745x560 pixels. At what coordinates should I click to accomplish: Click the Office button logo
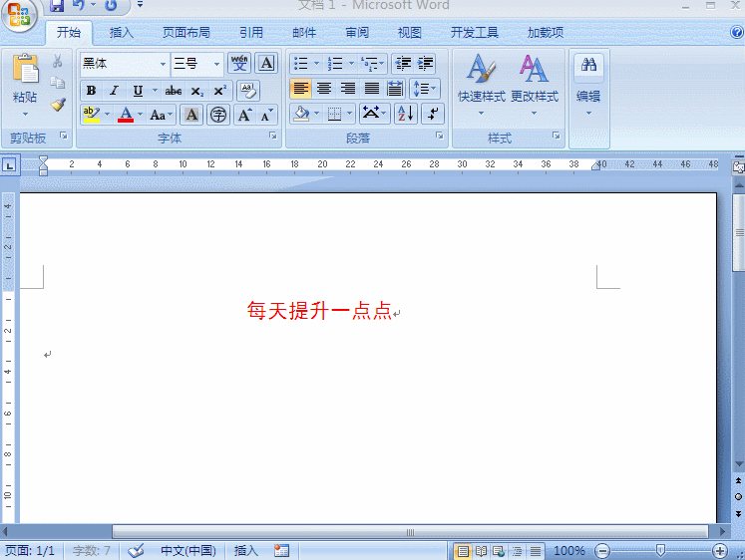(19, 14)
